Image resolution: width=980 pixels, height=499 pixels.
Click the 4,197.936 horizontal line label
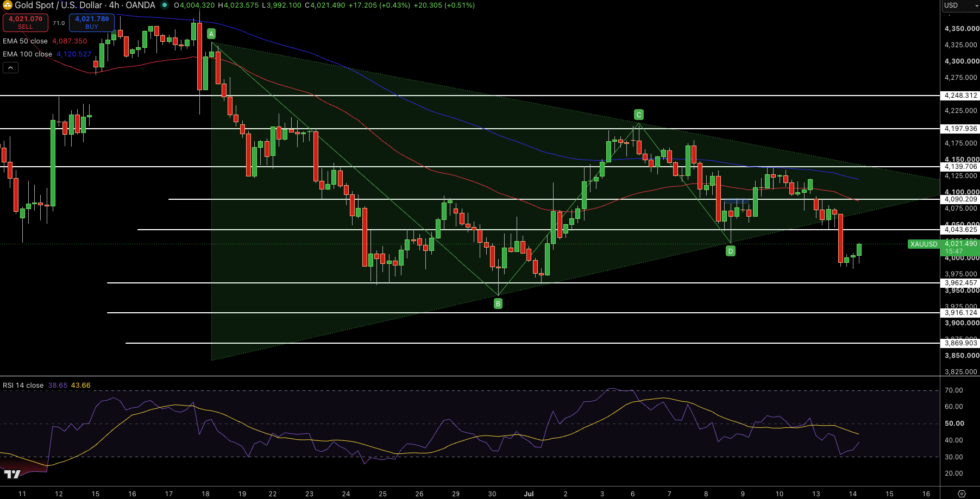960,129
